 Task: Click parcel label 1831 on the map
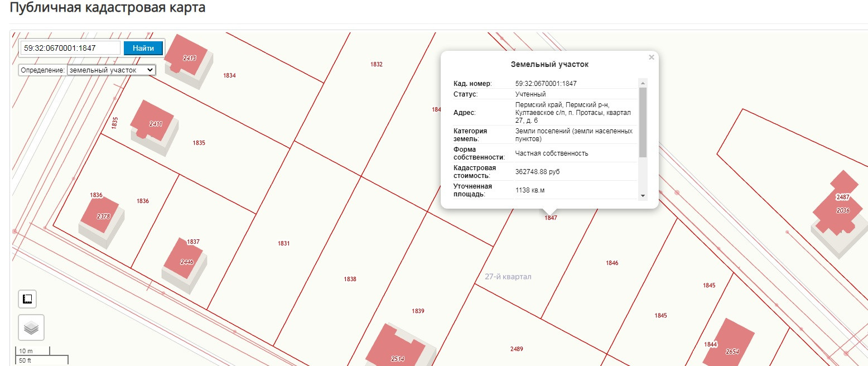[x=283, y=243]
